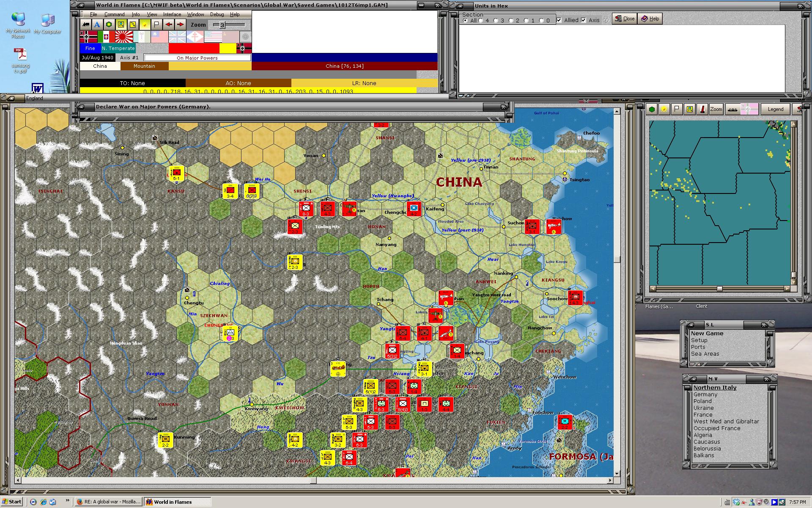Select Sea Areas in the S L list

[705, 353]
